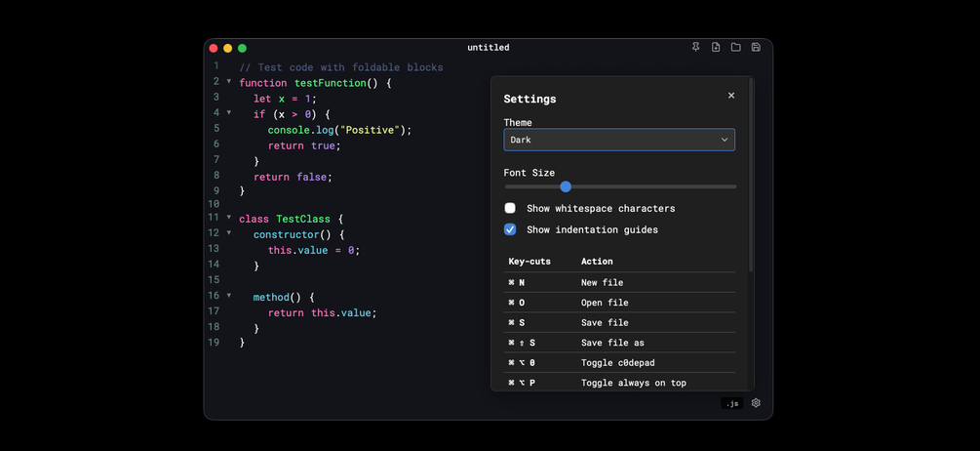Screen dimensions: 980x451
Task: Click the settings gear icon
Action: pos(756,403)
